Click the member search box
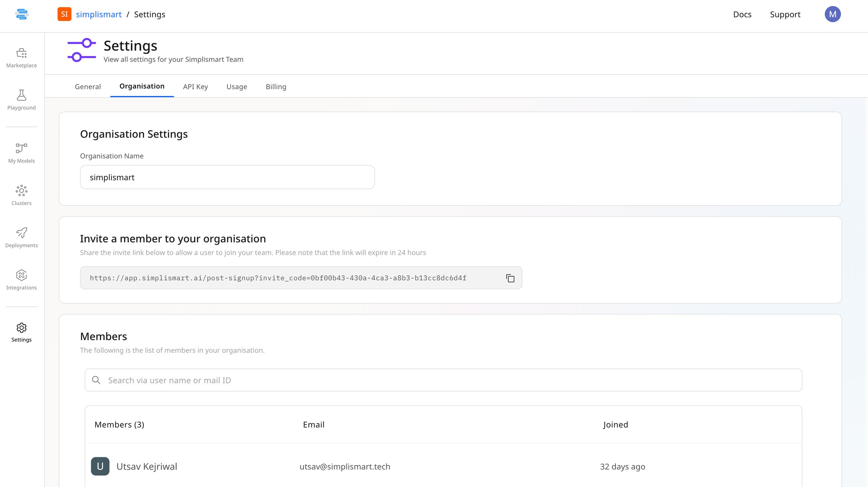 (x=443, y=380)
